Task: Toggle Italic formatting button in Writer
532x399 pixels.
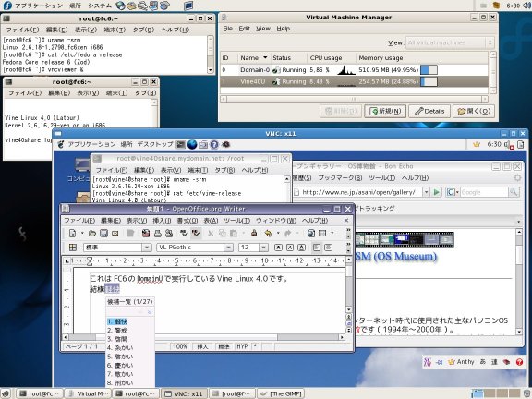Action: click(x=290, y=248)
